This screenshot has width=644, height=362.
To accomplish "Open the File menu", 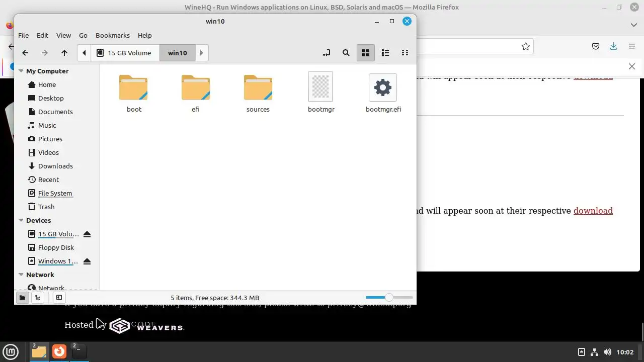I will coord(24,35).
